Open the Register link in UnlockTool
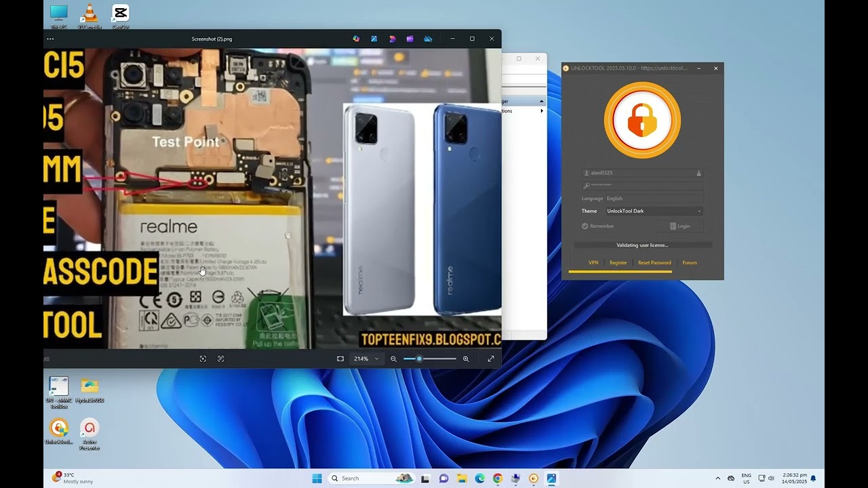The height and width of the screenshot is (488, 868). [618, 262]
